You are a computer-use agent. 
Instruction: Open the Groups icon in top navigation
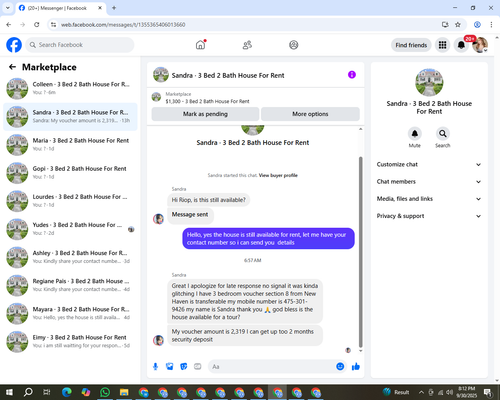pos(294,45)
